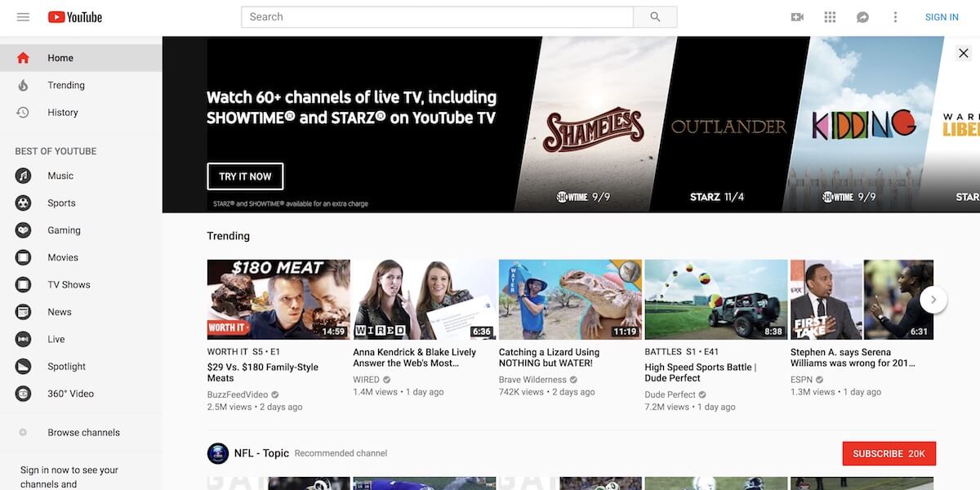
Task: Open History in the sidebar
Action: tap(63, 113)
